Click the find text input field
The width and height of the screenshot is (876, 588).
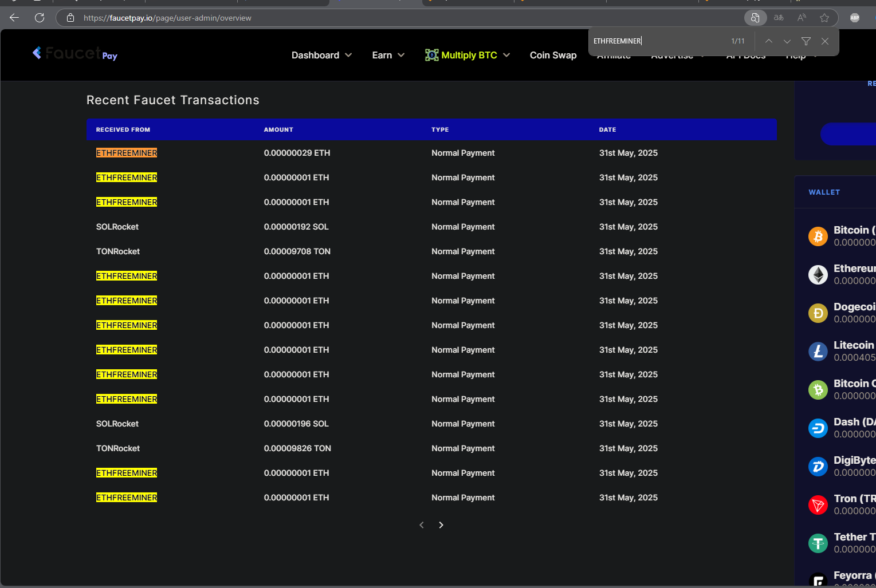(x=657, y=41)
